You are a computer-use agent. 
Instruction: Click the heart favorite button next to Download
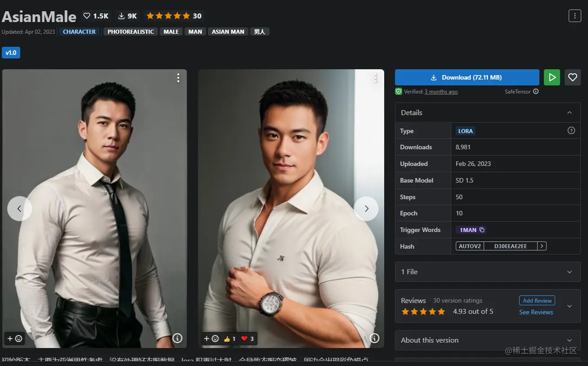click(573, 77)
